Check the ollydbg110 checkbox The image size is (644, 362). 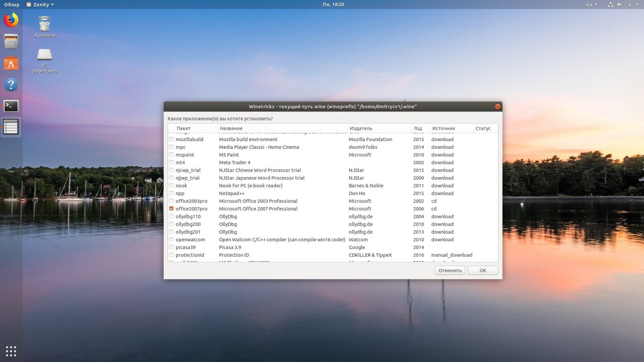171,216
